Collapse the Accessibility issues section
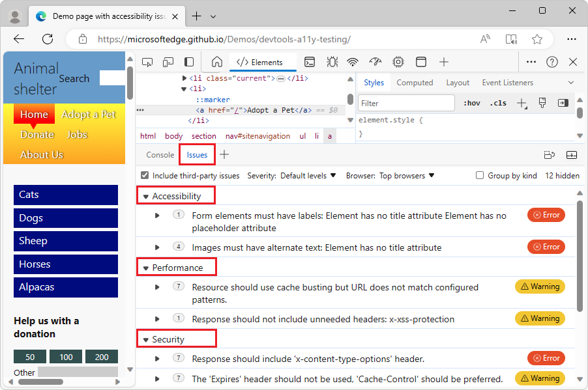 [146, 195]
